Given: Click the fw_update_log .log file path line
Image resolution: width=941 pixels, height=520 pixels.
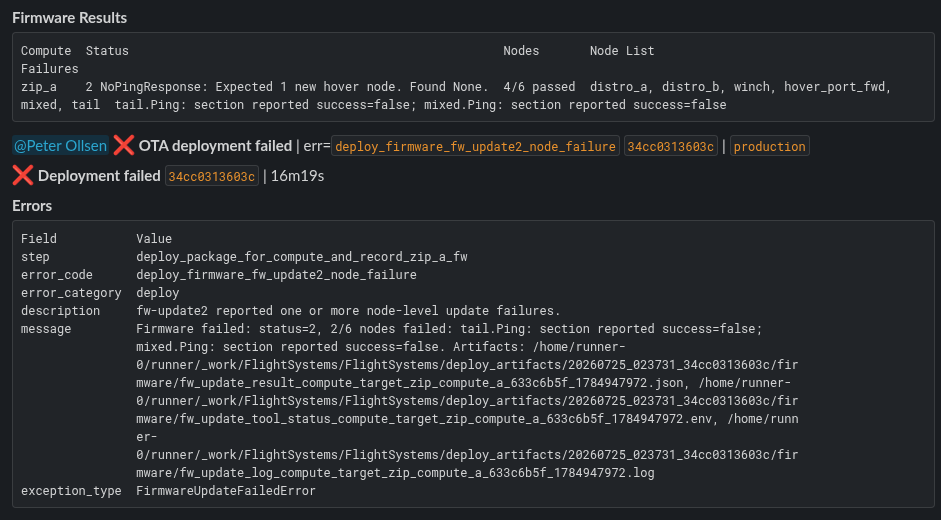Looking at the screenshot, I should click(395, 473).
